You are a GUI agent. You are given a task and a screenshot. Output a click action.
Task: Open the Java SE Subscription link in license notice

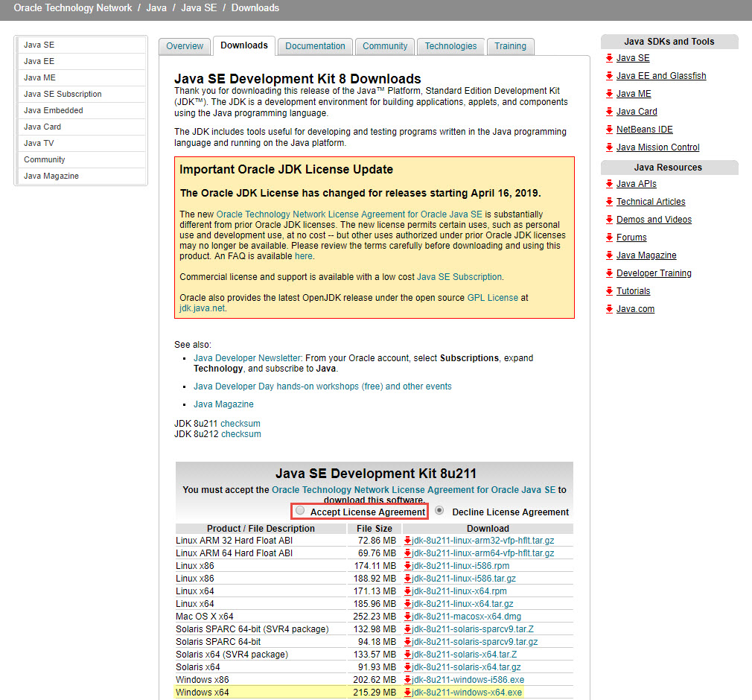(x=459, y=277)
